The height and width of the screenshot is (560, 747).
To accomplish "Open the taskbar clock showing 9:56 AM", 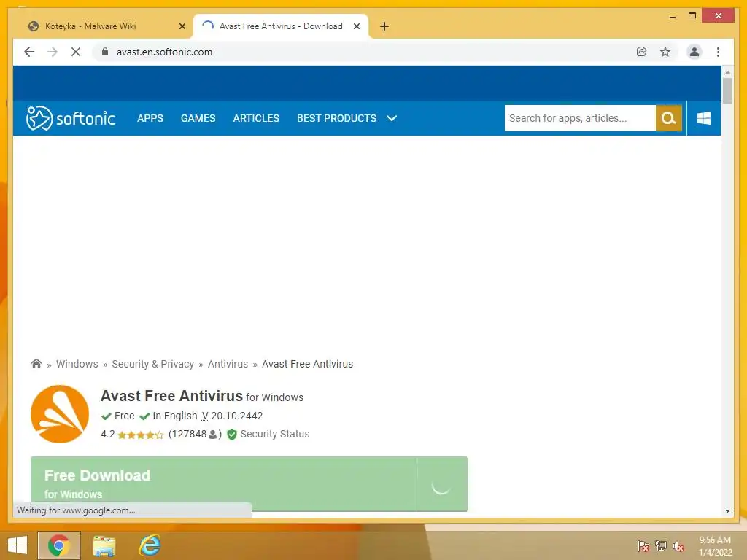I will tap(715, 546).
